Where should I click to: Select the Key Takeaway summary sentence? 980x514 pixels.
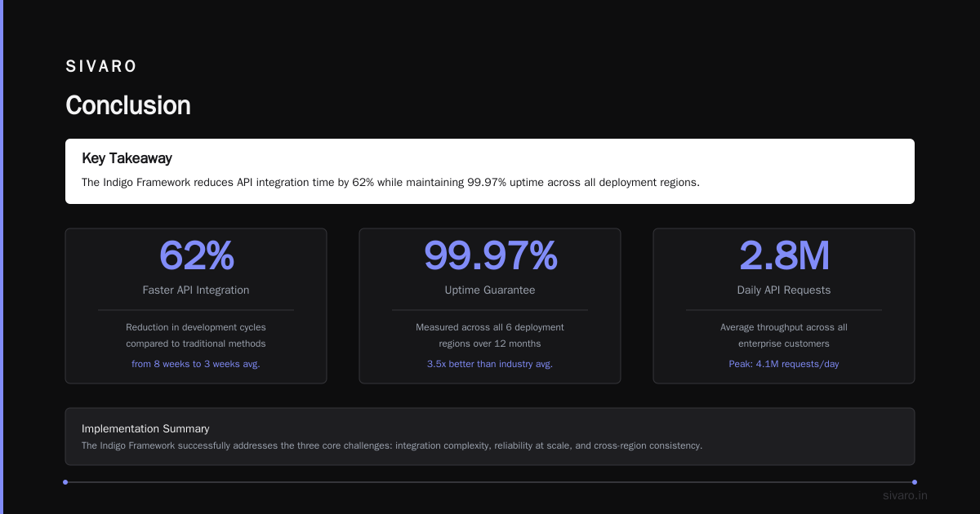[390, 183]
